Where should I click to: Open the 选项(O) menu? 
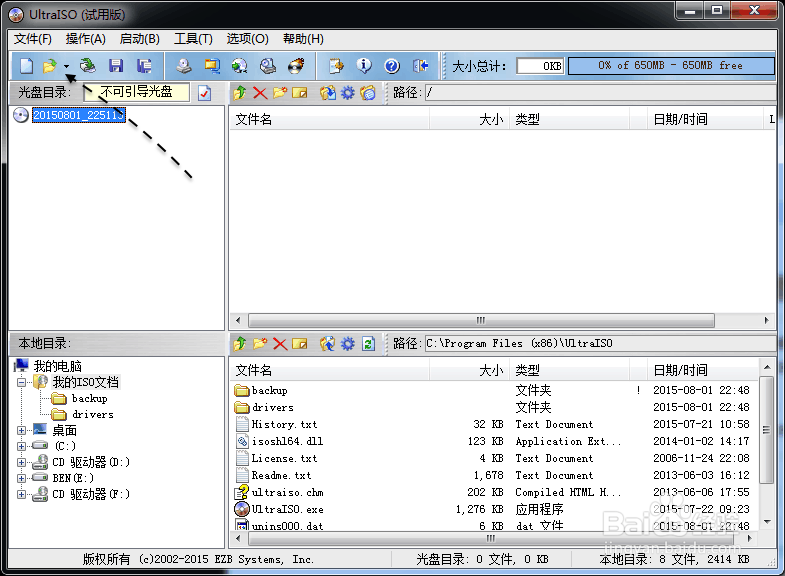(247, 39)
